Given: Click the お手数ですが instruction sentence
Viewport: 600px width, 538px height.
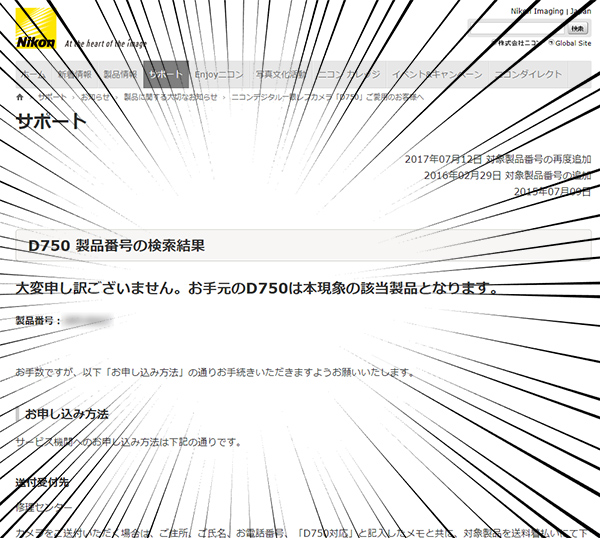Looking at the screenshot, I should 215,372.
